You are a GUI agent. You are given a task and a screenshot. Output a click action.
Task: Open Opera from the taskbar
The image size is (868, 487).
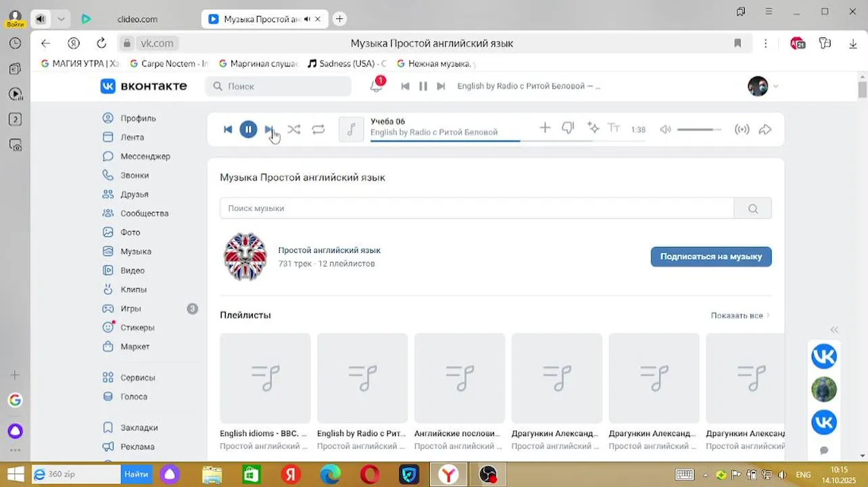(370, 475)
